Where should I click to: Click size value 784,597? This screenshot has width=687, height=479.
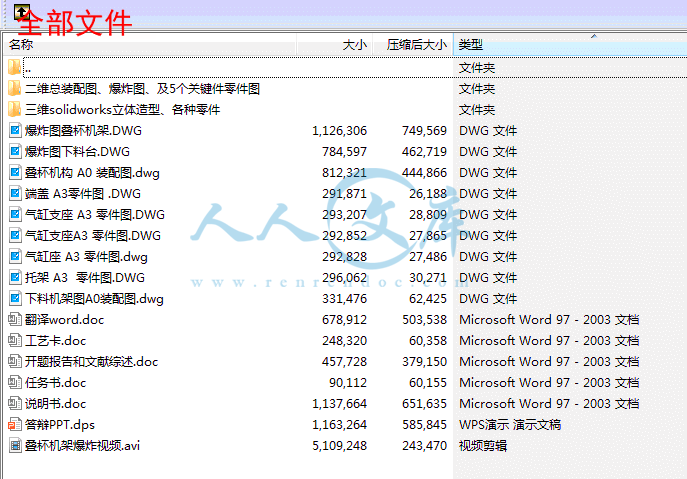(344, 152)
